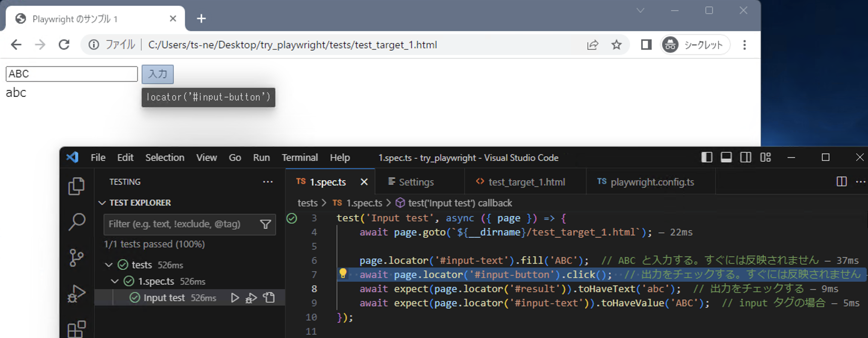The height and width of the screenshot is (338, 868).
Task: Run the Input test again via its play icon
Action: (235, 298)
